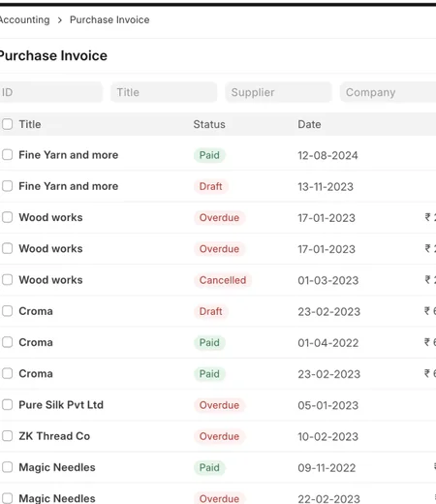Open the Draft Croma invoice
This screenshot has height=504, width=436.
[x=36, y=311]
